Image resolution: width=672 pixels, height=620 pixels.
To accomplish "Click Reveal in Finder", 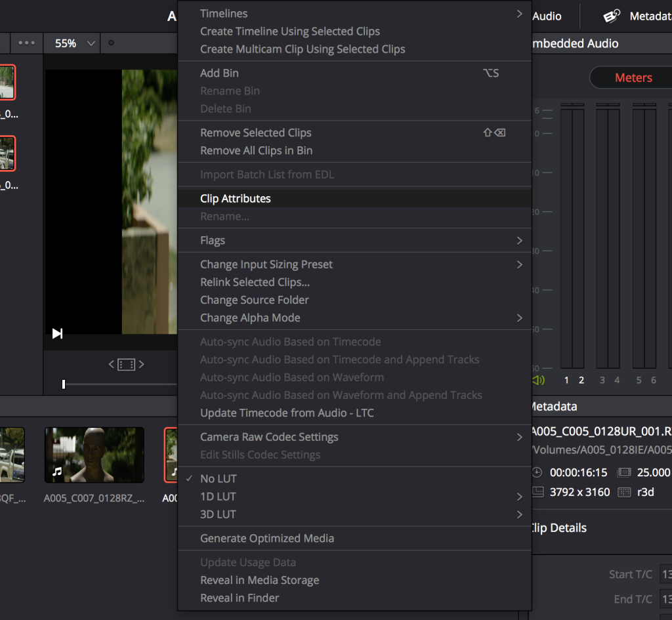I will (240, 598).
